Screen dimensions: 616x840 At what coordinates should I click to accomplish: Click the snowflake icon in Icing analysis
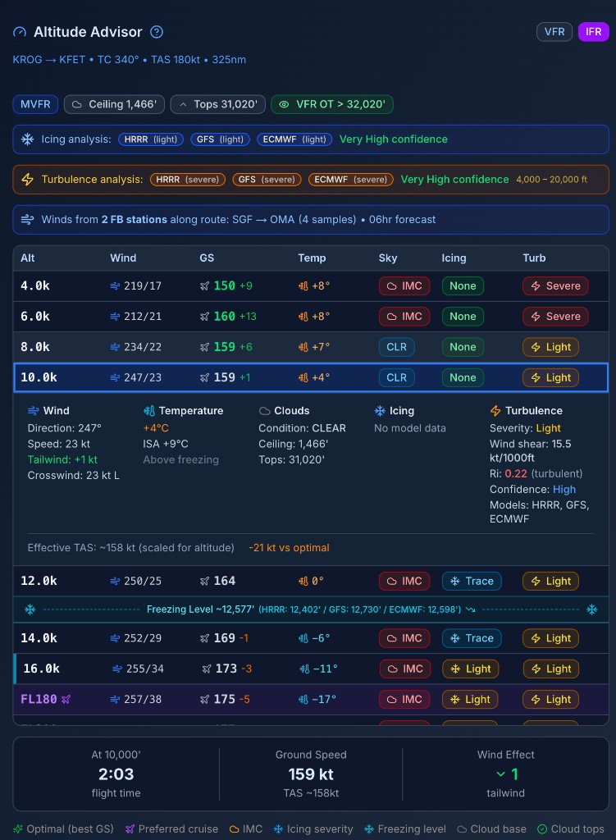27,139
